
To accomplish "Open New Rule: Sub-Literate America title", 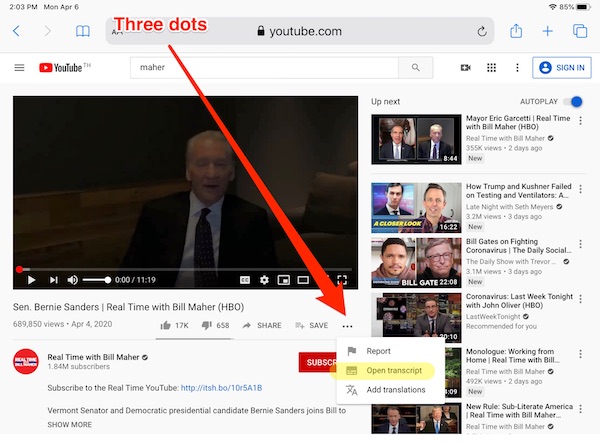I will click(x=519, y=411).
